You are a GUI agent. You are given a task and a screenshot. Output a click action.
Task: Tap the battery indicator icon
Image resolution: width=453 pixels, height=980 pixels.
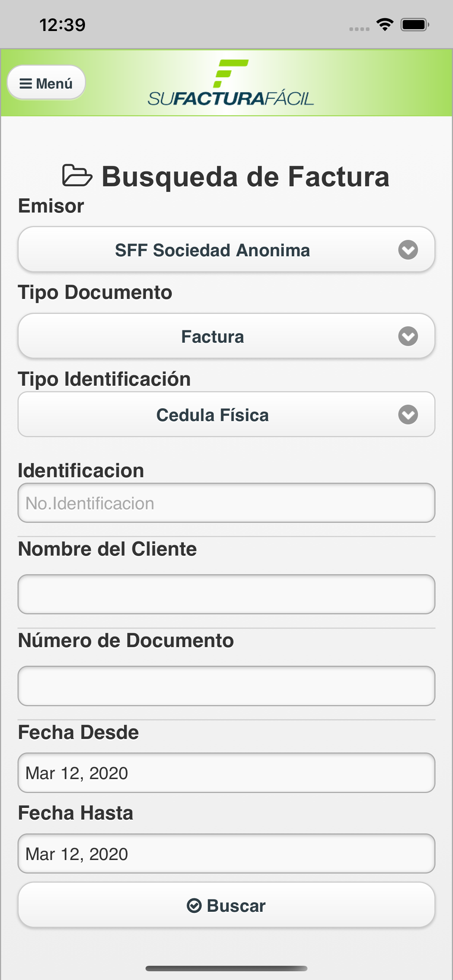[415, 25]
